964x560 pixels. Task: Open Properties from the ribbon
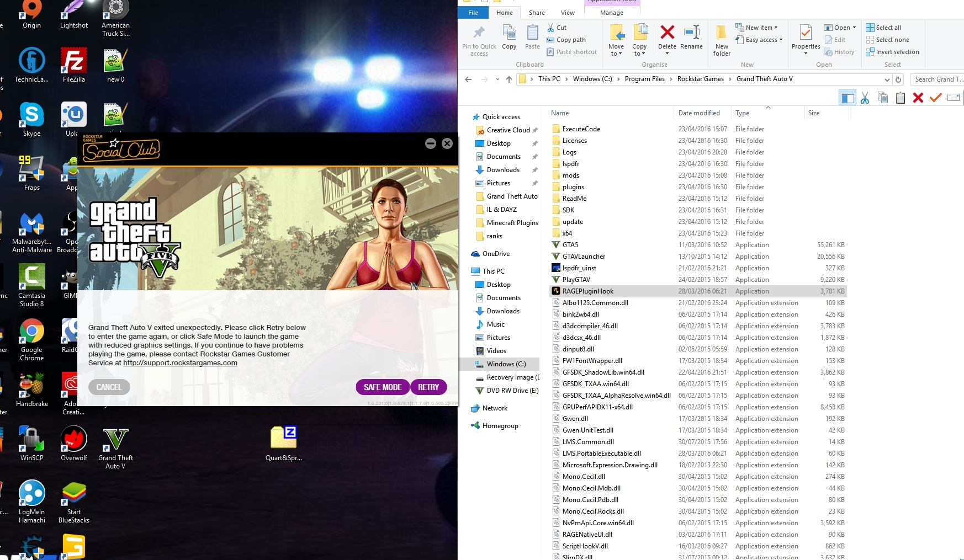pyautogui.click(x=806, y=38)
